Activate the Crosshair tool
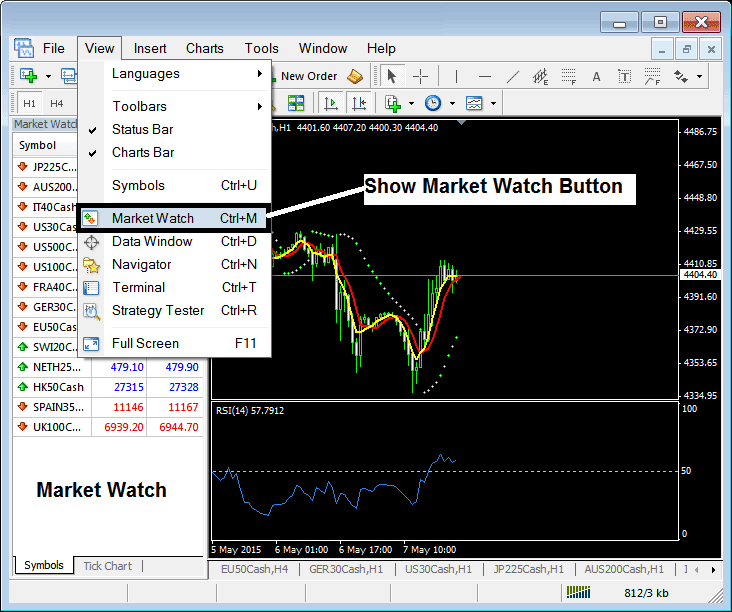The width and height of the screenshot is (732, 612). (421, 76)
